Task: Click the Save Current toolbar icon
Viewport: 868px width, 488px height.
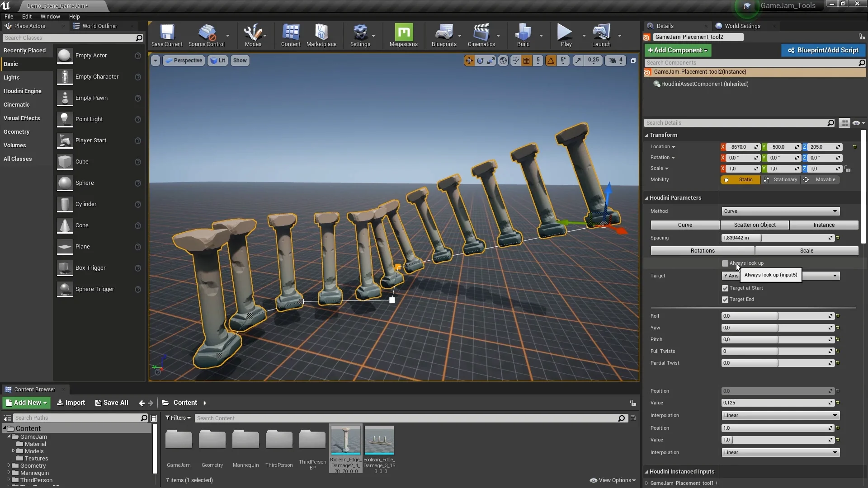Action: point(167,35)
